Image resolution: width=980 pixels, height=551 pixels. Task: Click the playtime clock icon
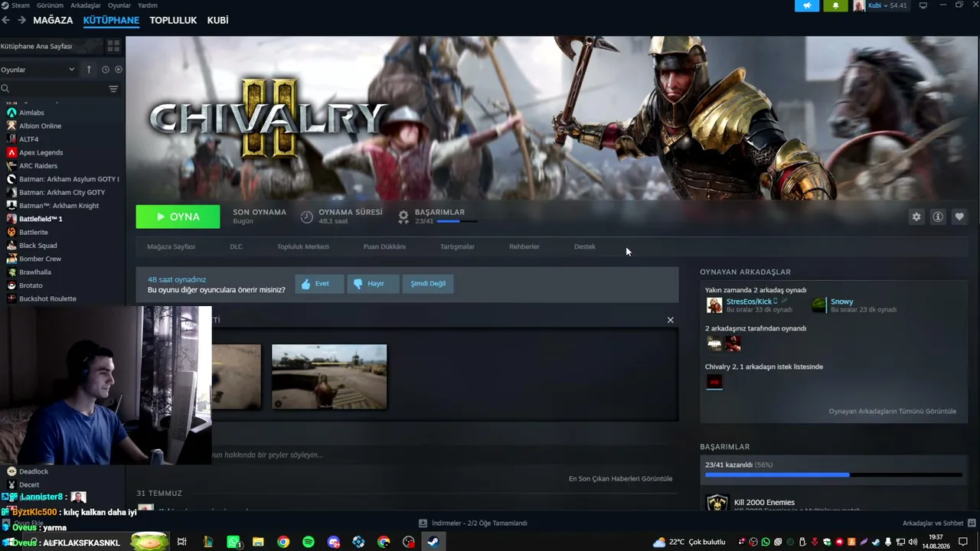click(x=306, y=217)
